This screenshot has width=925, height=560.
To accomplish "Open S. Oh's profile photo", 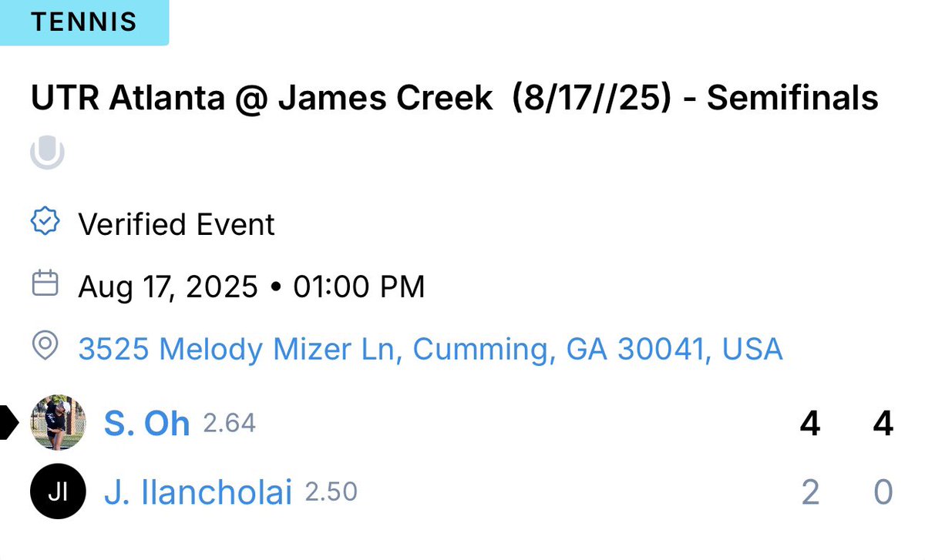I will coord(58,423).
